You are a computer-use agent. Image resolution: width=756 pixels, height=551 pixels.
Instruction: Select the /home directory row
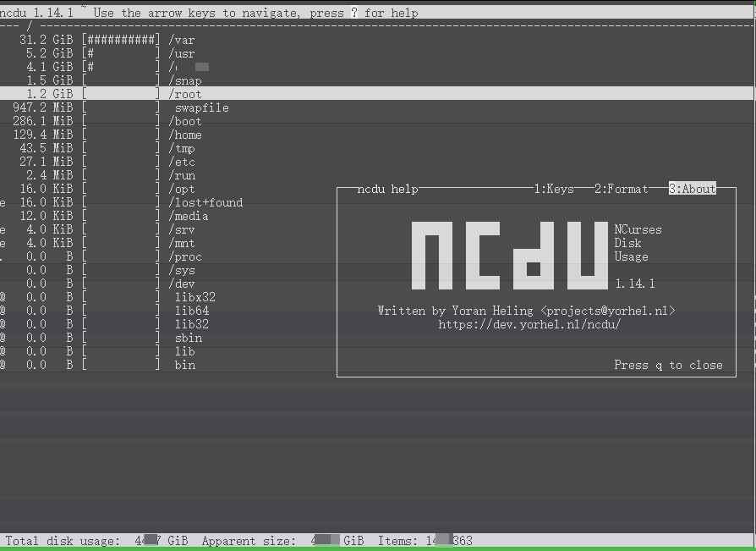pyautogui.click(x=376, y=135)
